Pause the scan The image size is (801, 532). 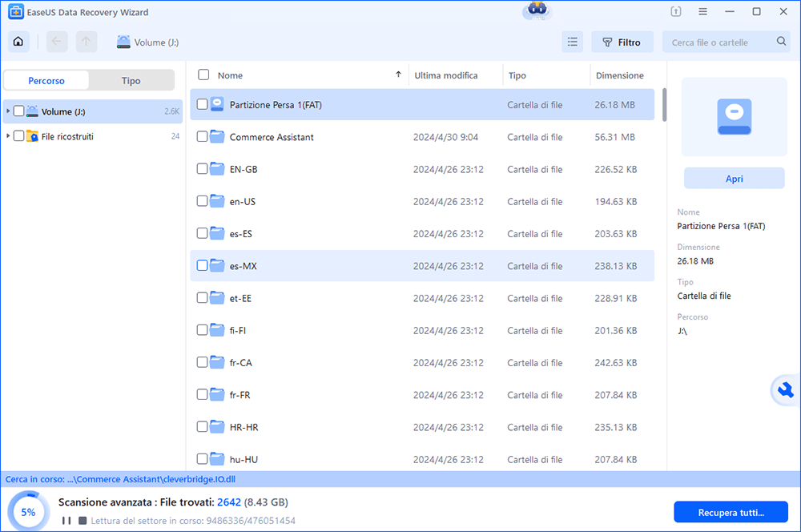(x=66, y=520)
